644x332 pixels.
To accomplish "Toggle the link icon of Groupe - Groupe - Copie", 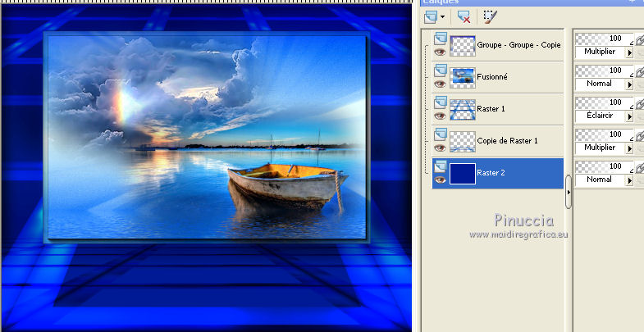I will [x=639, y=40].
